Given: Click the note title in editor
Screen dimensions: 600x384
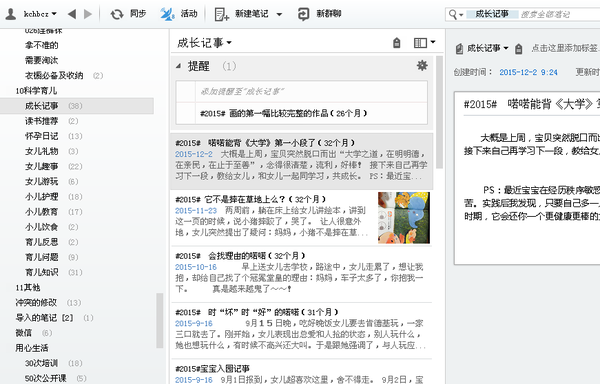Looking at the screenshot, I should point(532,104).
